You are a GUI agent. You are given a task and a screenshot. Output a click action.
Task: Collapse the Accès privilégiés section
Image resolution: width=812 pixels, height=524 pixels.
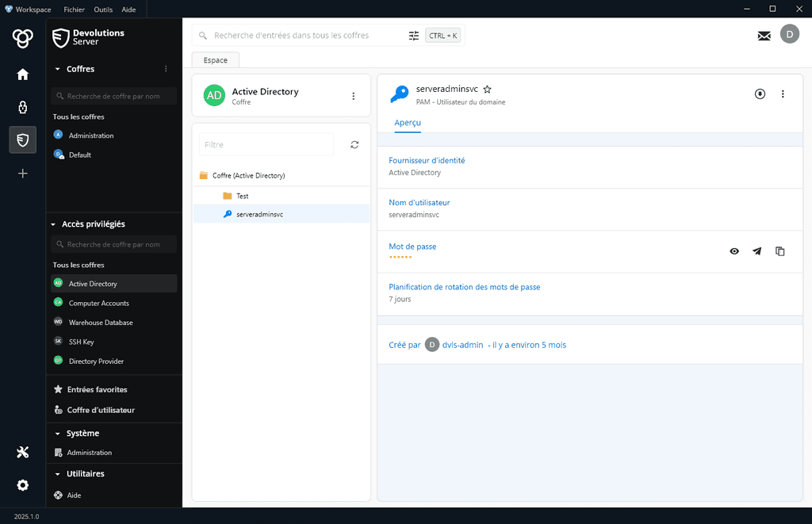coord(58,224)
